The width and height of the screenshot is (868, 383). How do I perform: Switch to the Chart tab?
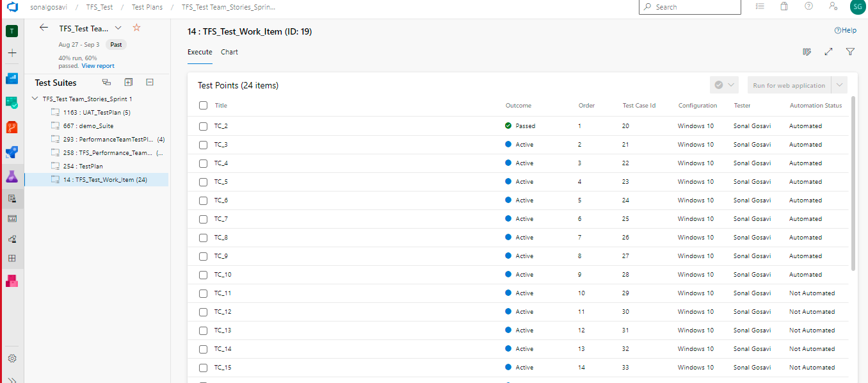coord(229,52)
